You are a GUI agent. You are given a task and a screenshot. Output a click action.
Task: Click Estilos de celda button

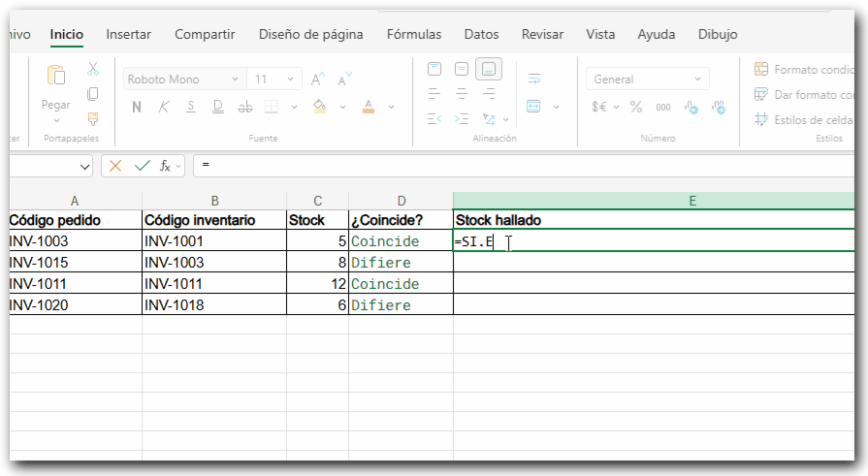(x=804, y=119)
